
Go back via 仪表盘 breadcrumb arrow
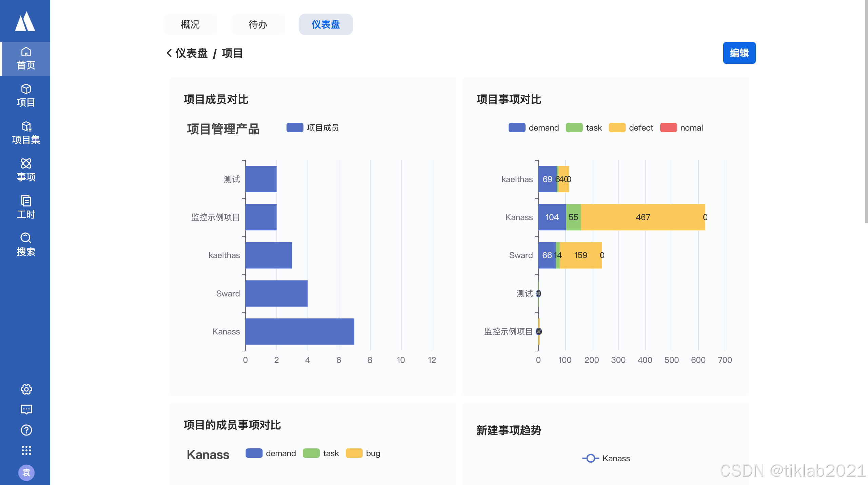tap(169, 53)
